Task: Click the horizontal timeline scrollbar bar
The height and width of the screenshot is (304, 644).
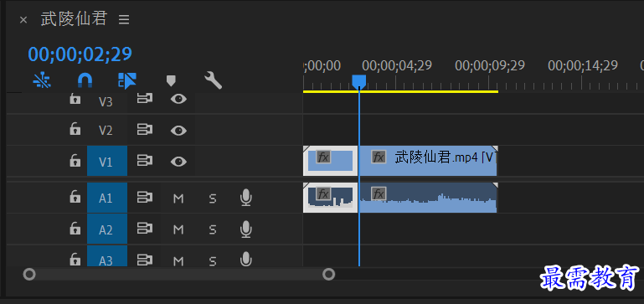Action: point(178,275)
